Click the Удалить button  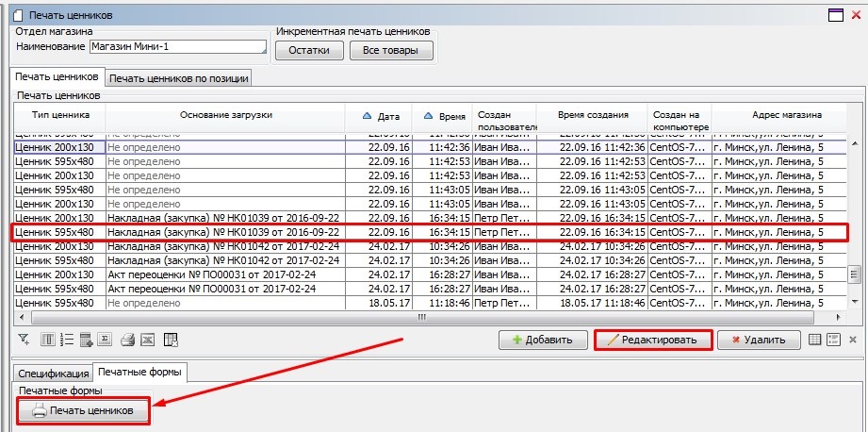click(x=759, y=340)
